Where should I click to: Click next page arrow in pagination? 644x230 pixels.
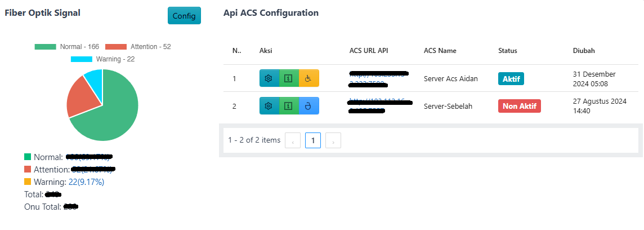(333, 140)
